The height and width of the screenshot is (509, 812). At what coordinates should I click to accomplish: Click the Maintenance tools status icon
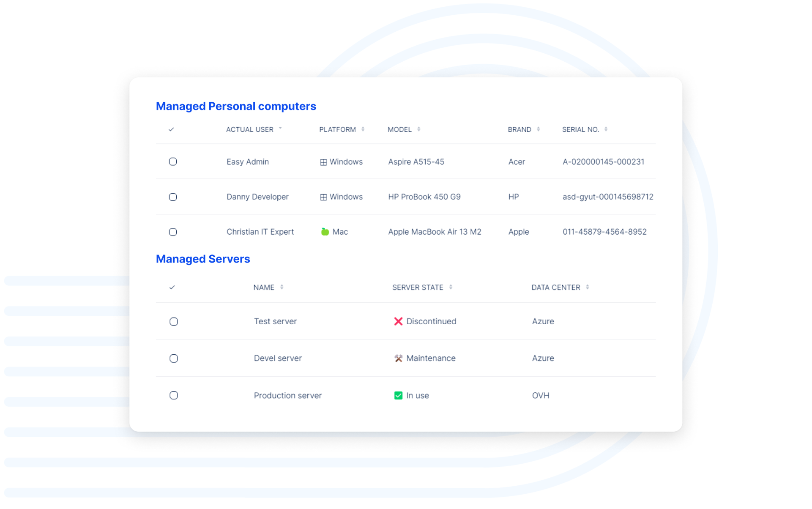(x=398, y=358)
